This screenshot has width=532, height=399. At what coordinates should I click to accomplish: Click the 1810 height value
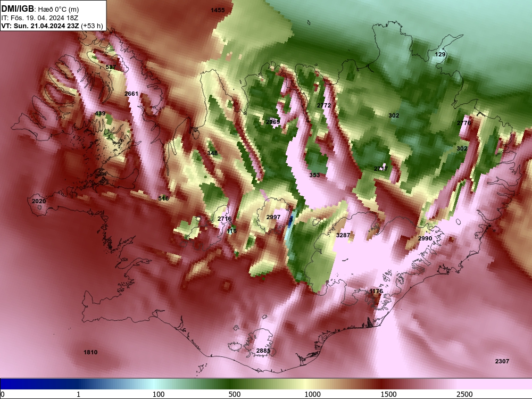[90, 352]
